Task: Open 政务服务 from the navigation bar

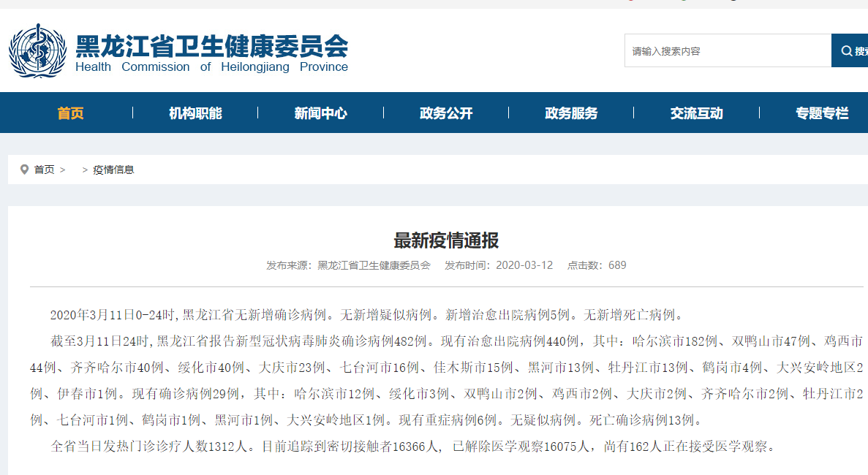Action: (x=571, y=113)
